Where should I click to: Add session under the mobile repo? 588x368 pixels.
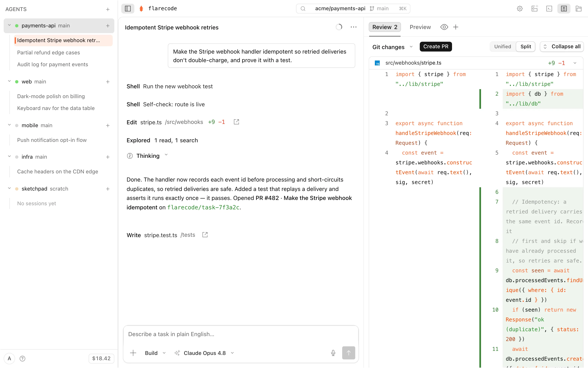coord(108,126)
